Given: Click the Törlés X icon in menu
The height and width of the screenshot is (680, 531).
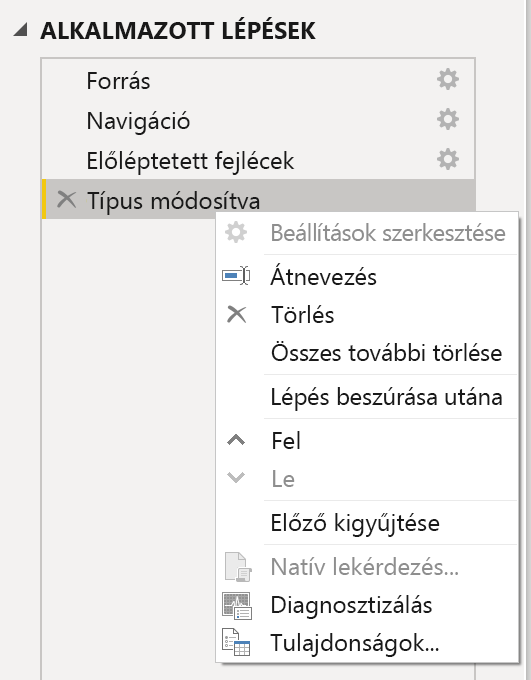Looking at the screenshot, I should click(236, 314).
